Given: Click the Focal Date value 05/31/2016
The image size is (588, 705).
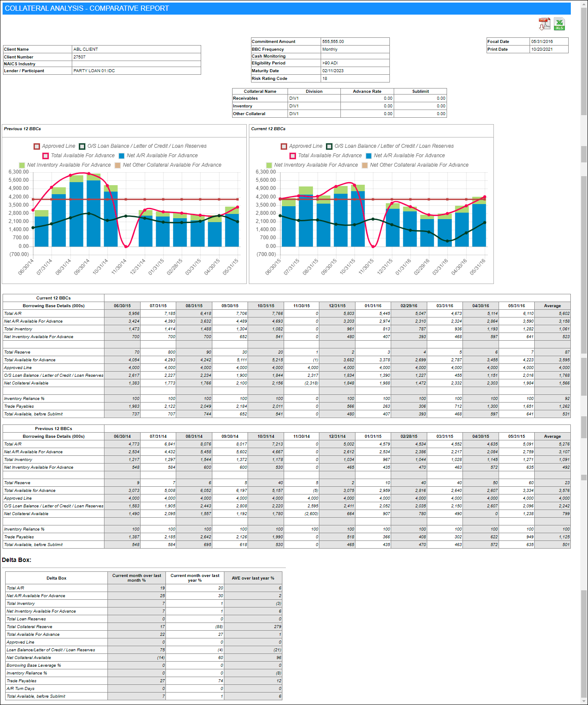Looking at the screenshot, I should coord(542,42).
